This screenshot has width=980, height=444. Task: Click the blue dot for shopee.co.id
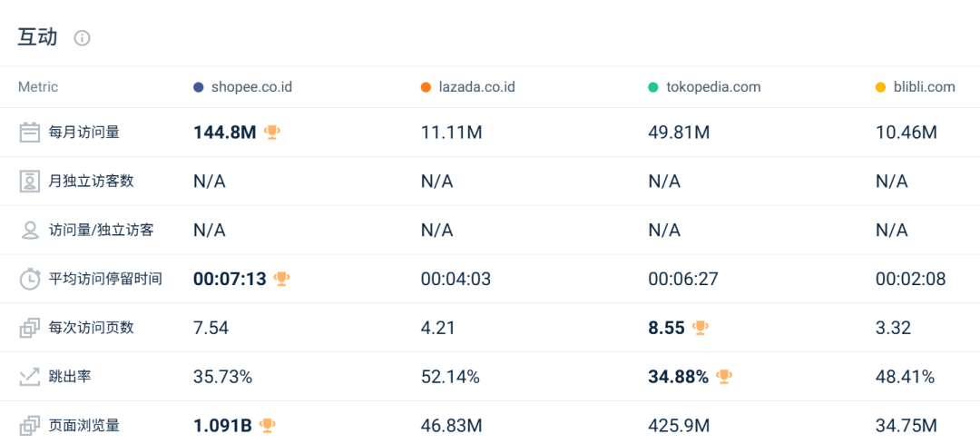[x=199, y=87]
